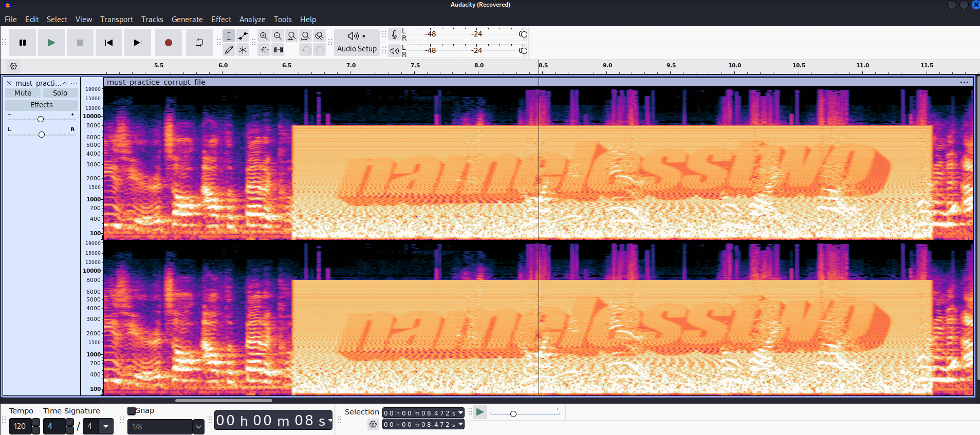Click the horizontal scrollbar under the track
980x435 pixels.
tap(224, 401)
